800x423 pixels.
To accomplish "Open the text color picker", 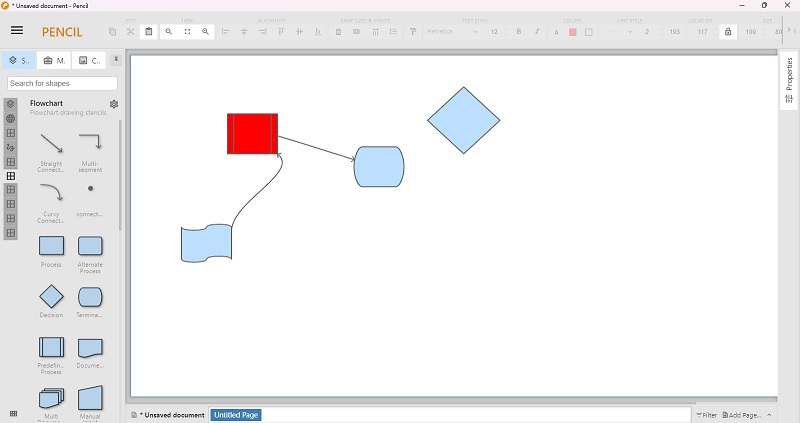I will click(556, 32).
